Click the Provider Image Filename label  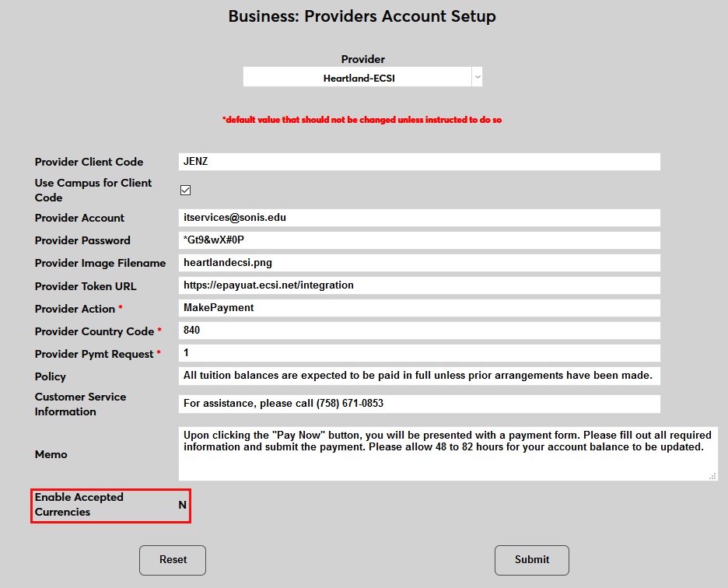(100, 264)
